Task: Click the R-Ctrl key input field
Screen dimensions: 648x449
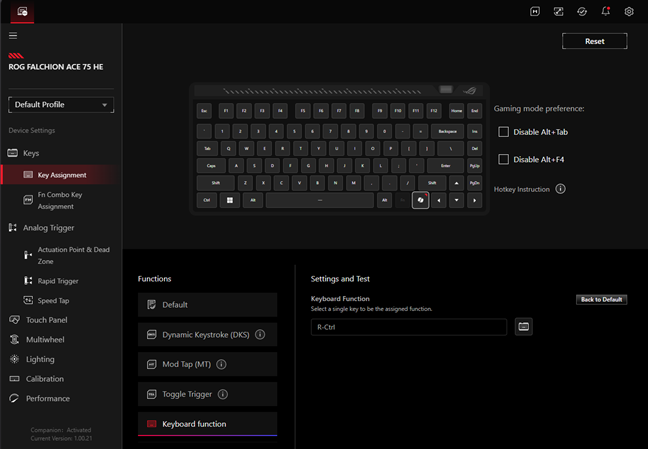Action: point(409,327)
